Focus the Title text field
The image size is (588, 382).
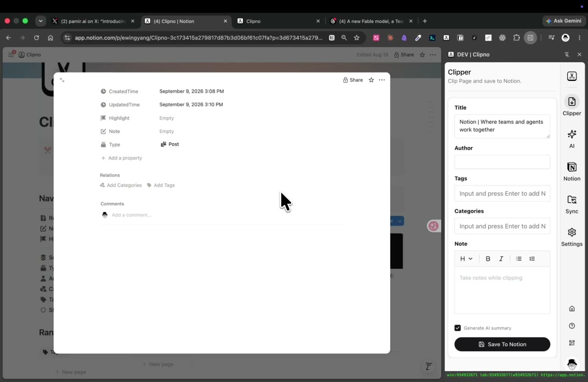502,126
